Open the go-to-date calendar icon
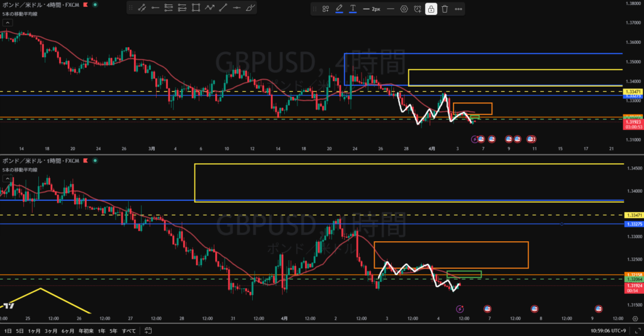This screenshot has height=336, width=644. tap(148, 330)
